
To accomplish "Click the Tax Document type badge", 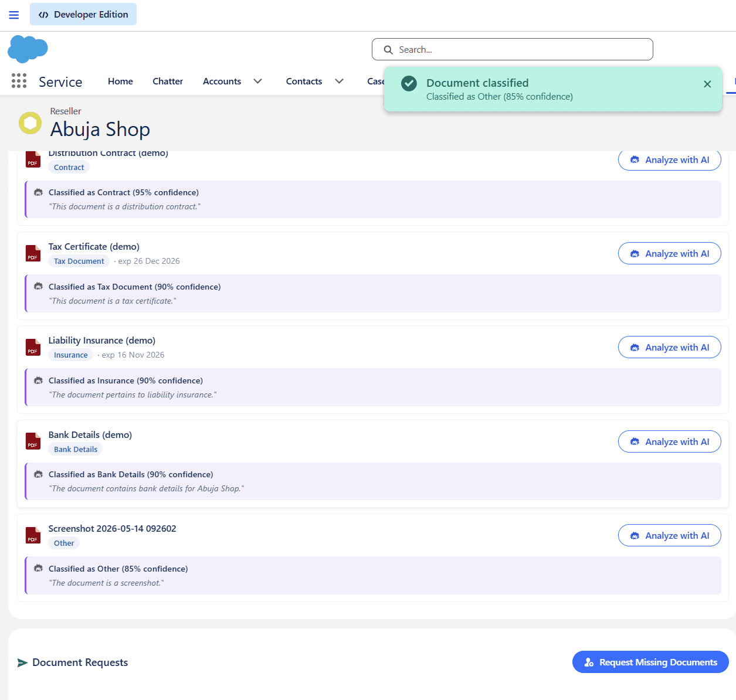I will coord(79,261).
